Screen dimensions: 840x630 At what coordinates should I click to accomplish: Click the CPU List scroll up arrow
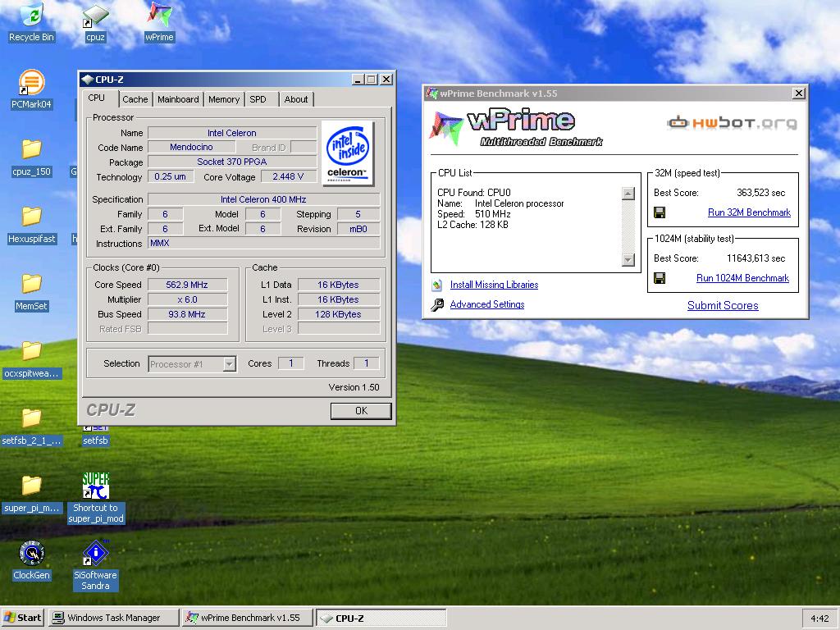point(628,194)
